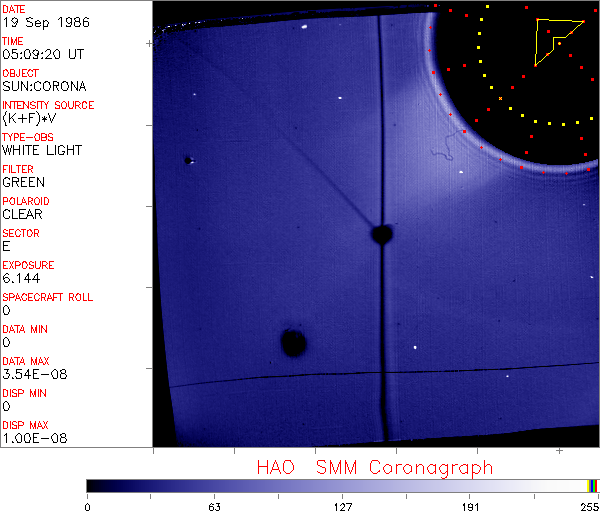The width and height of the screenshot is (600, 512).
Task: Click the TYPE-OBS value WHITE LIGHT
Action: (x=42, y=150)
